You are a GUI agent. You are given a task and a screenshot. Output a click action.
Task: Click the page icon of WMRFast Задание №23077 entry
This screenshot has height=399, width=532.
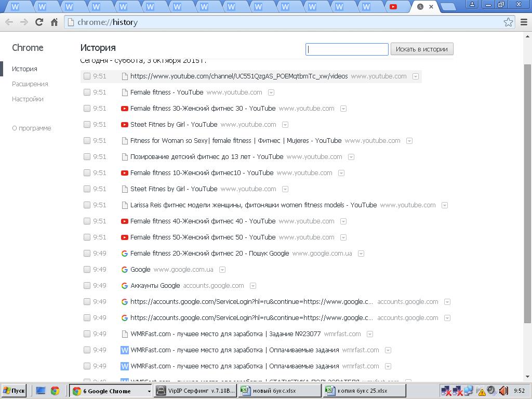pyautogui.click(x=125, y=334)
